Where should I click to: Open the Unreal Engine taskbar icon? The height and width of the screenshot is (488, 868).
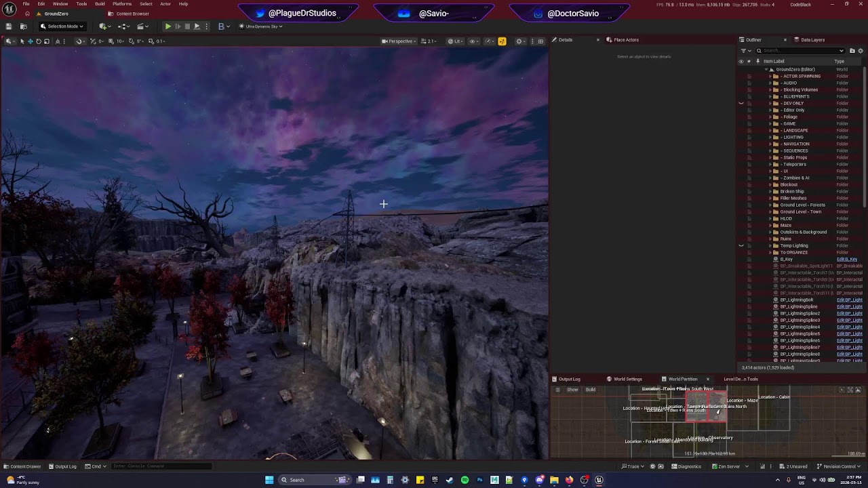point(599,480)
